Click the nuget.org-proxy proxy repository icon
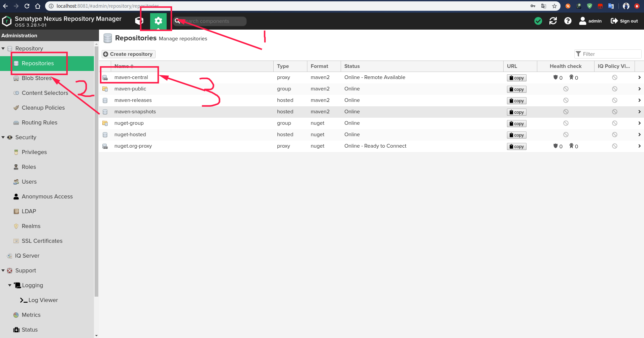 [x=105, y=146]
